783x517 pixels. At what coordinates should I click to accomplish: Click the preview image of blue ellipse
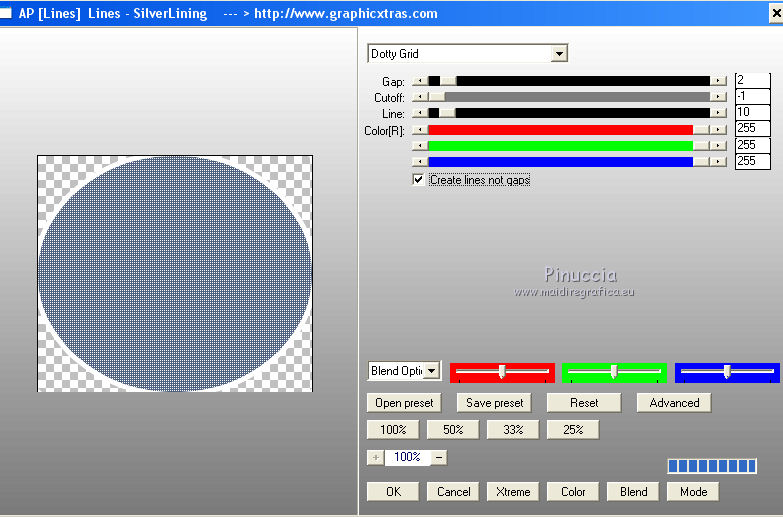pos(175,274)
